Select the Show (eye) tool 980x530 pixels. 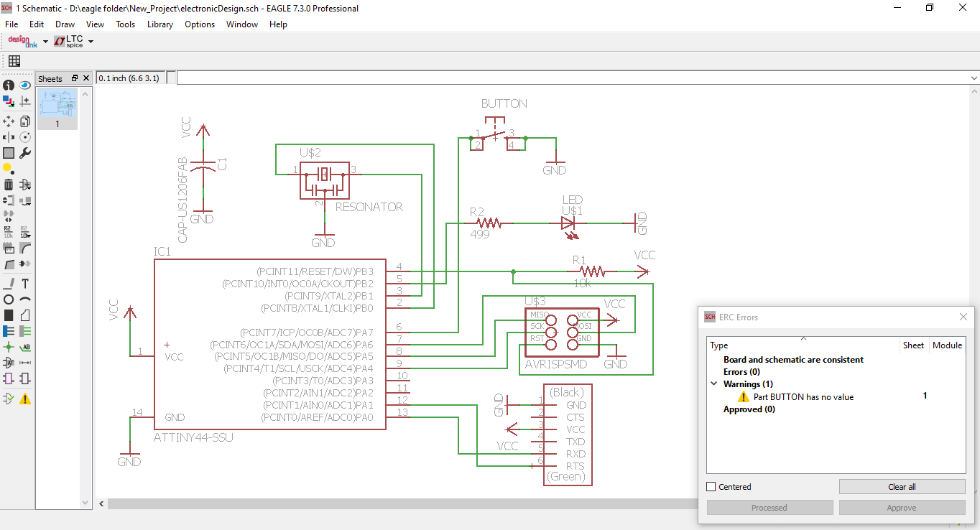25,85
